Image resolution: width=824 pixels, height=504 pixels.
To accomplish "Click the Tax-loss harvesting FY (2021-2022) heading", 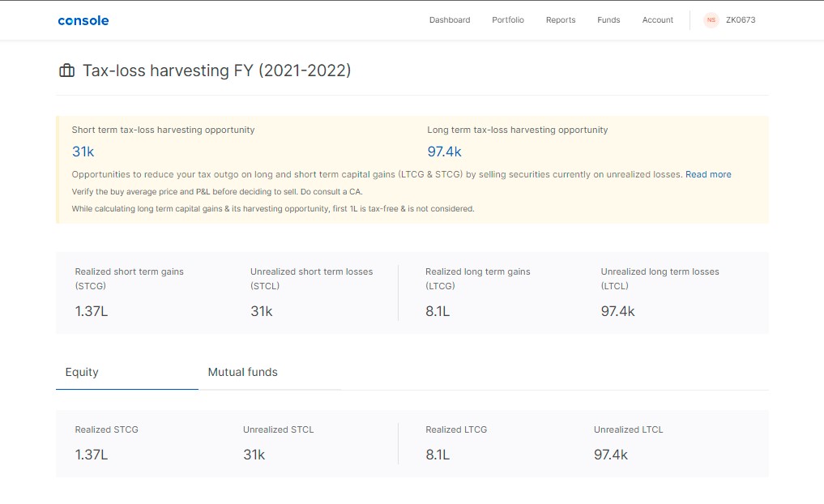I will pyautogui.click(x=216, y=70).
